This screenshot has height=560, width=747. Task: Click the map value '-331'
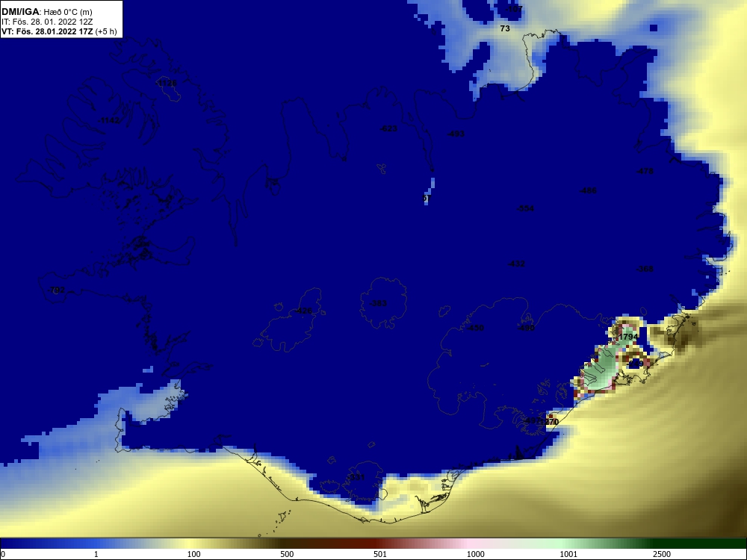(356, 477)
